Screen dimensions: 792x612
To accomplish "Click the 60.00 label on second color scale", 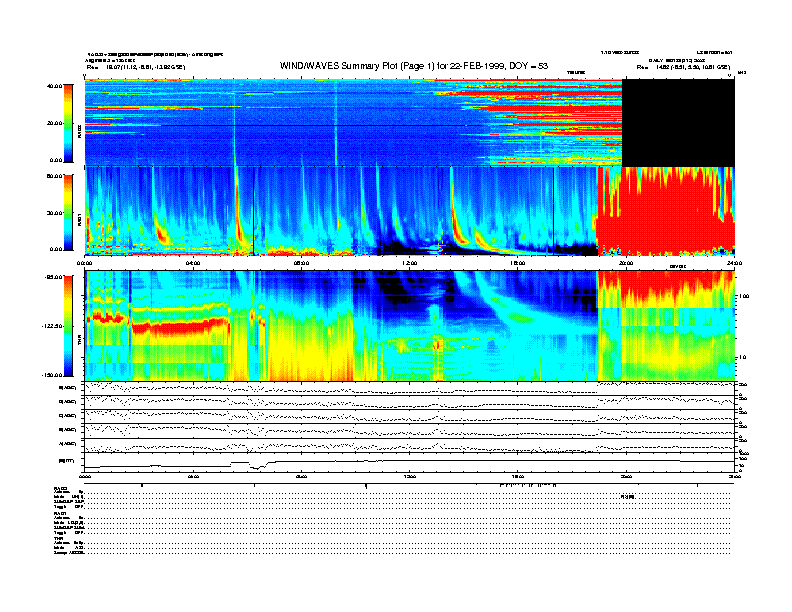I will pos(55,176).
